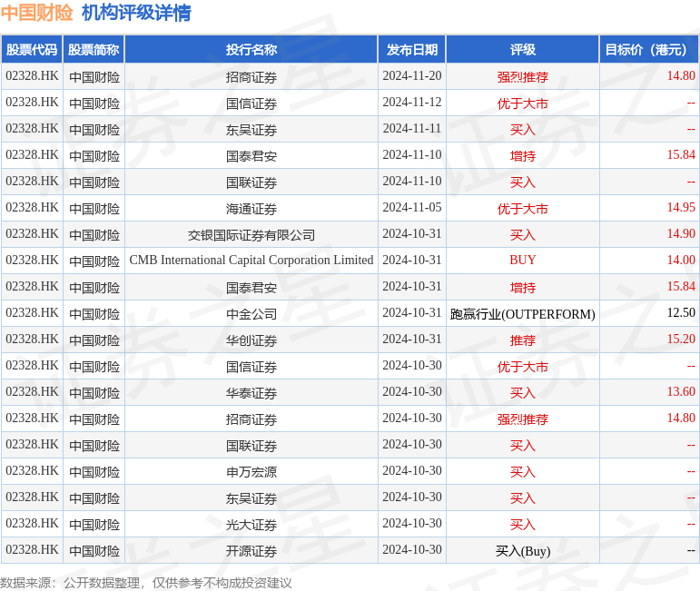Select the 股票代码 column header
Screen dimensions: 700x591
click(32, 50)
